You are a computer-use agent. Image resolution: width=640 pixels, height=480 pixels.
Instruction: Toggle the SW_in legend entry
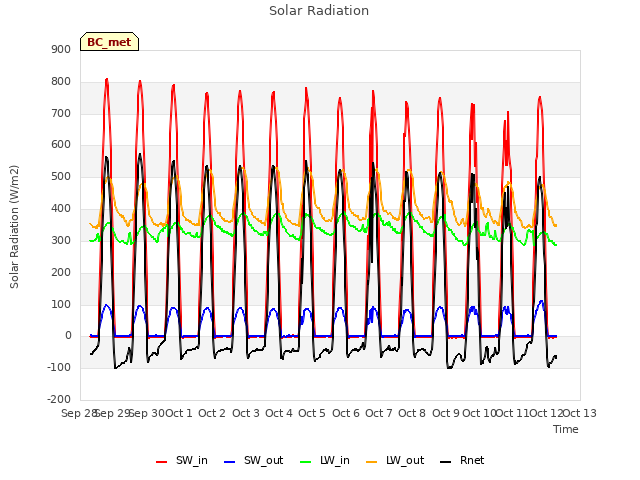182,460
